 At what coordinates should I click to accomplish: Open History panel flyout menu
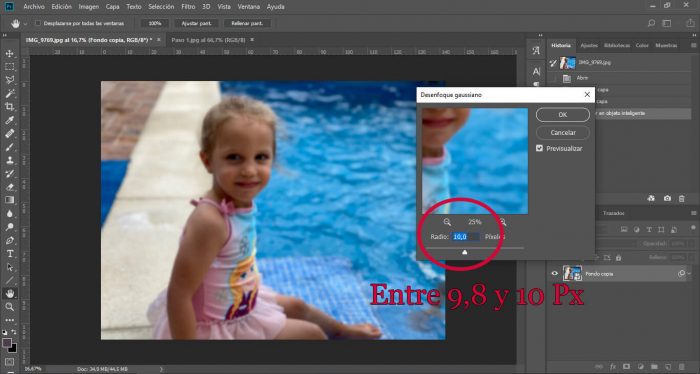(x=693, y=46)
